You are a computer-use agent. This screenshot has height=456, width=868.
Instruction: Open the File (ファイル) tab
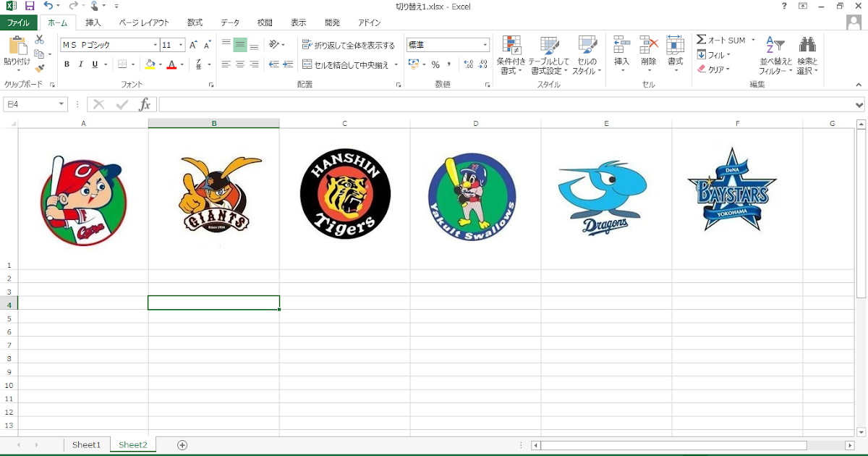click(18, 22)
